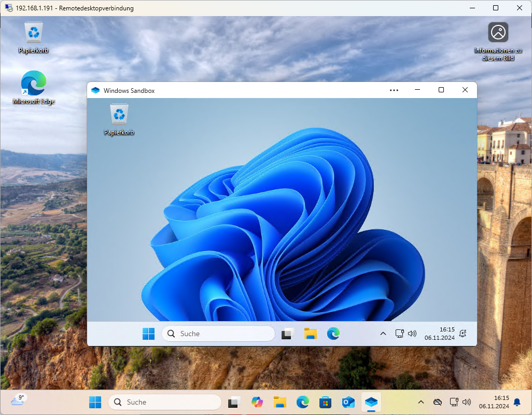Click the host taskbar Suche search field

point(165,402)
